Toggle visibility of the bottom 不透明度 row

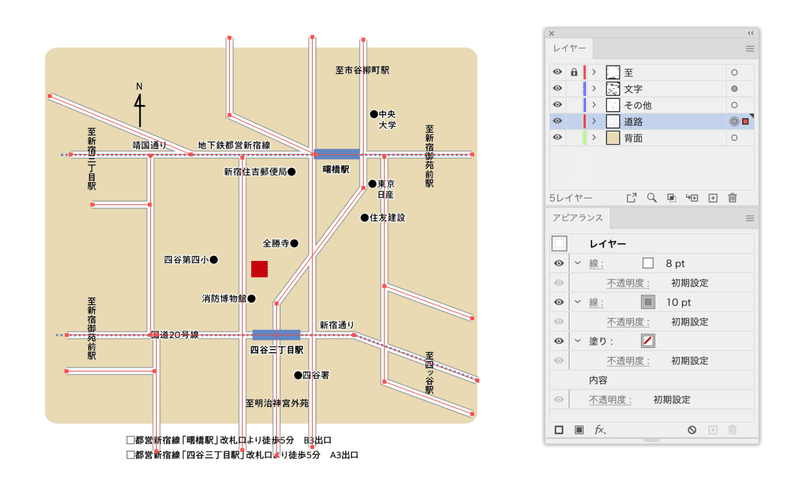tap(559, 400)
